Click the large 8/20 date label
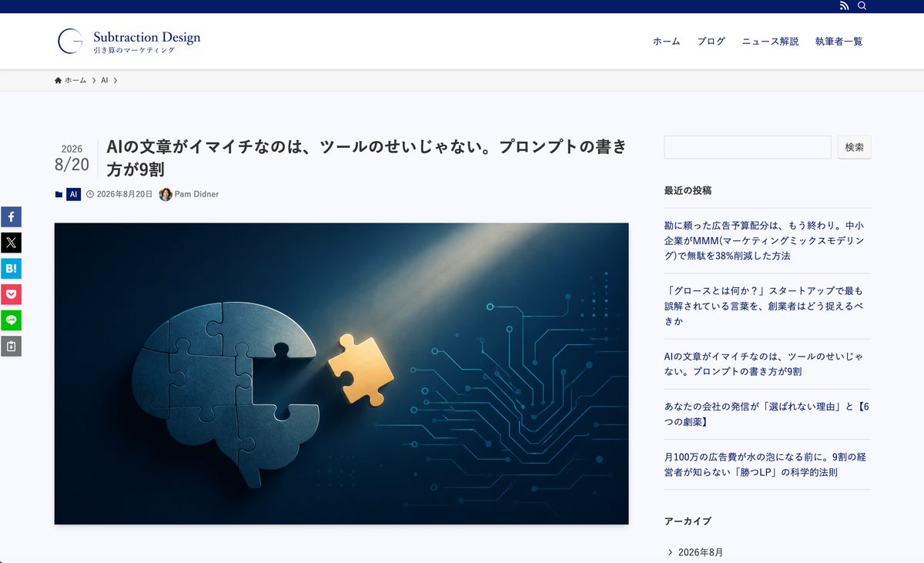 [72, 164]
